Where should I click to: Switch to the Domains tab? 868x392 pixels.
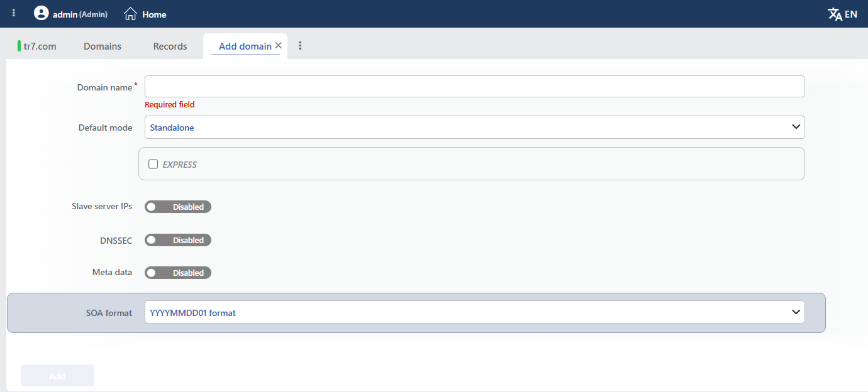[x=103, y=46]
